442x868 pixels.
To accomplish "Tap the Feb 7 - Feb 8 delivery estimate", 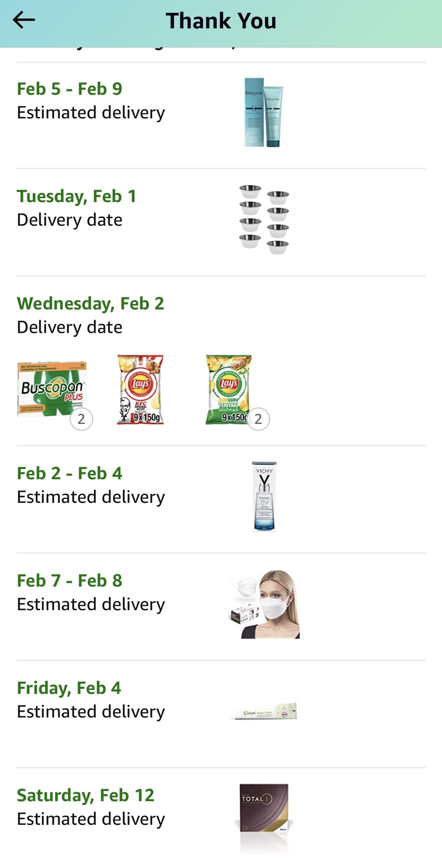I will (70, 580).
